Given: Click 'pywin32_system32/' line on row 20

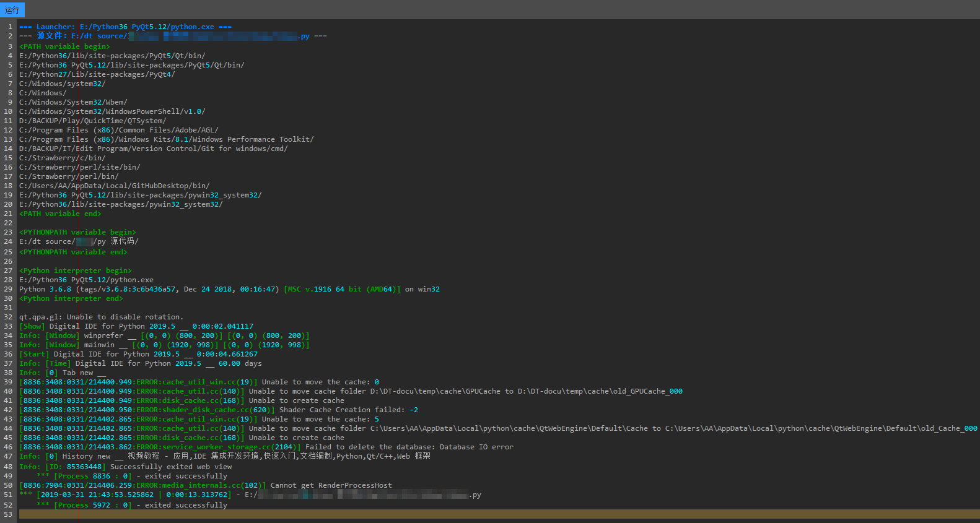Looking at the screenshot, I should [x=121, y=204].
